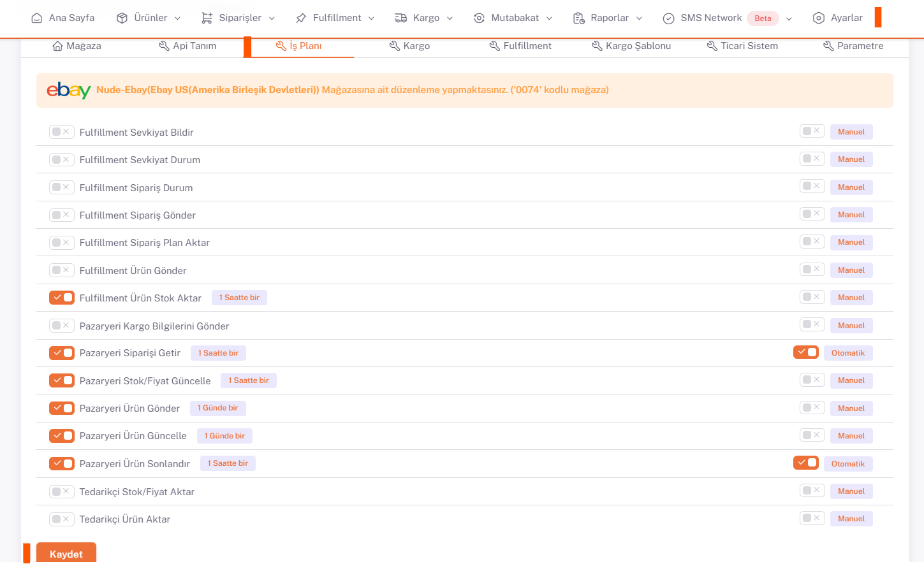Click Manuel button for Pazaryeri Kargo Bilgilerini Gönder
Screen dimensions: 924x564
point(851,326)
